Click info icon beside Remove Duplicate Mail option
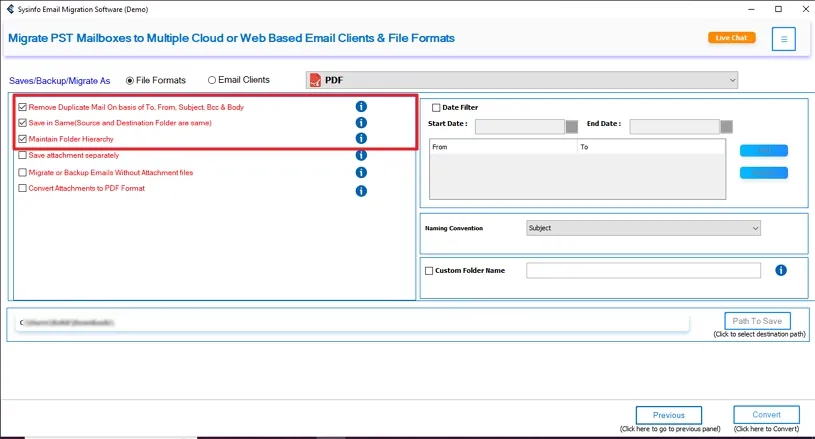 point(361,106)
